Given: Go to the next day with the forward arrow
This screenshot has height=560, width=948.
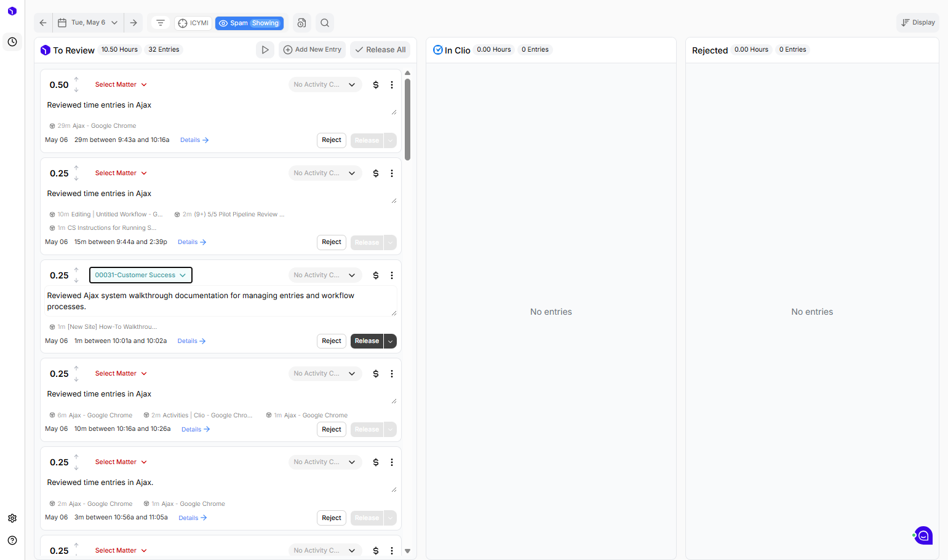Looking at the screenshot, I should pos(133,23).
